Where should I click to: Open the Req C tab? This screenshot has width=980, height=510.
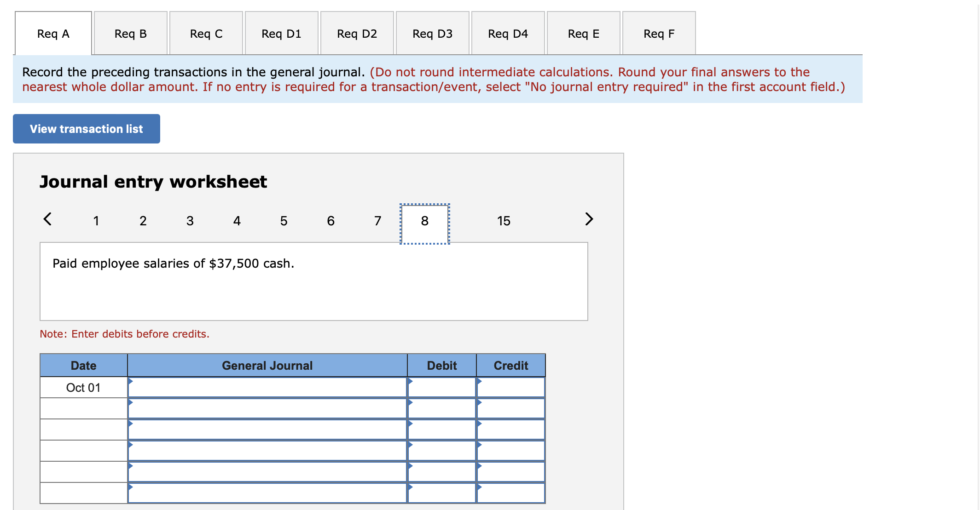coord(206,33)
